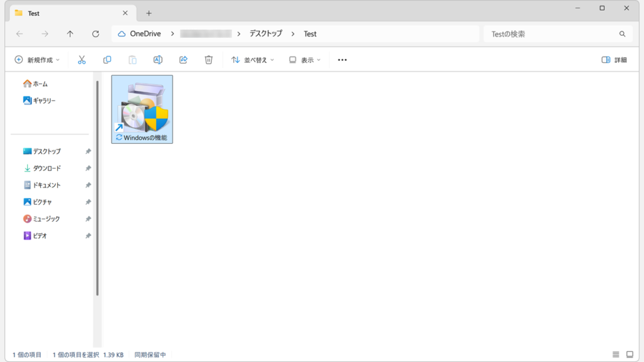The height and width of the screenshot is (362, 644).
Task: Select the Windowsの機能 shortcut thumbnail
Action: click(x=142, y=109)
